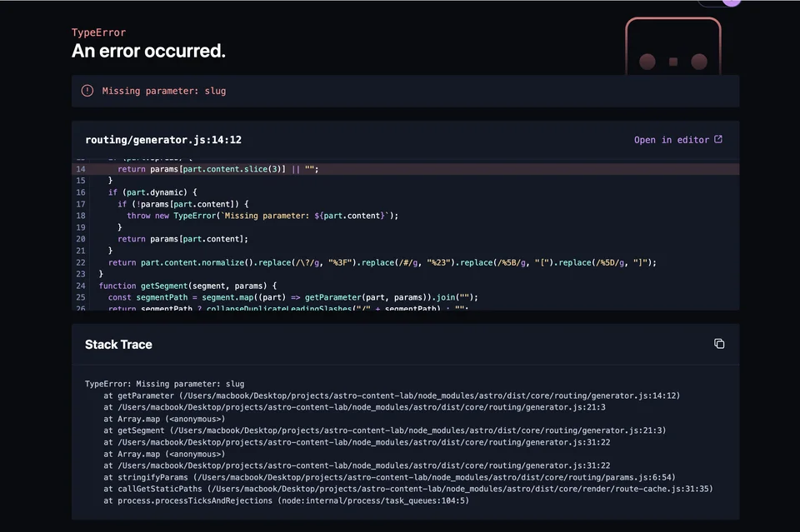
Task: Click the getParameter stack frame at generator.js:14:12
Action: point(392,395)
